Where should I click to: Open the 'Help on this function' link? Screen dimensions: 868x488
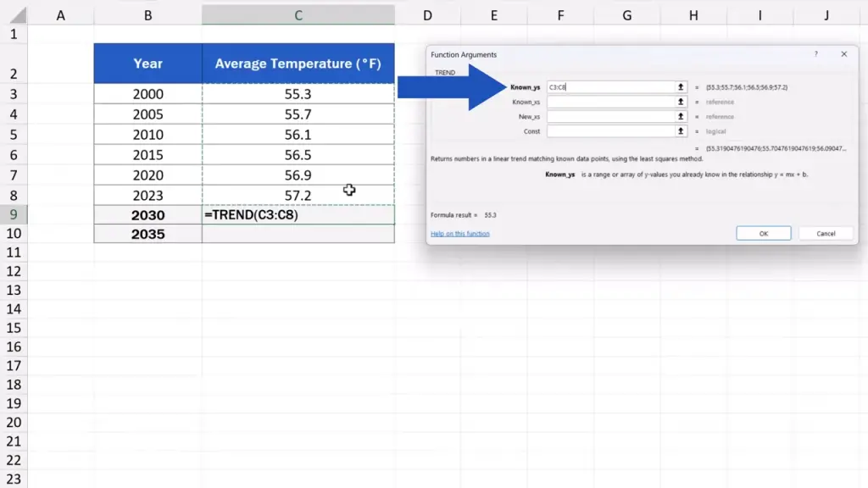(x=459, y=234)
